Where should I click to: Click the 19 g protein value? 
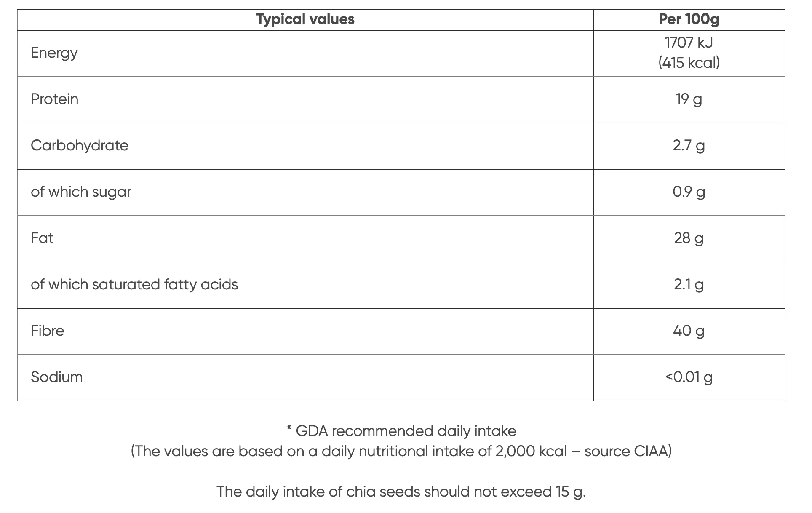689,99
